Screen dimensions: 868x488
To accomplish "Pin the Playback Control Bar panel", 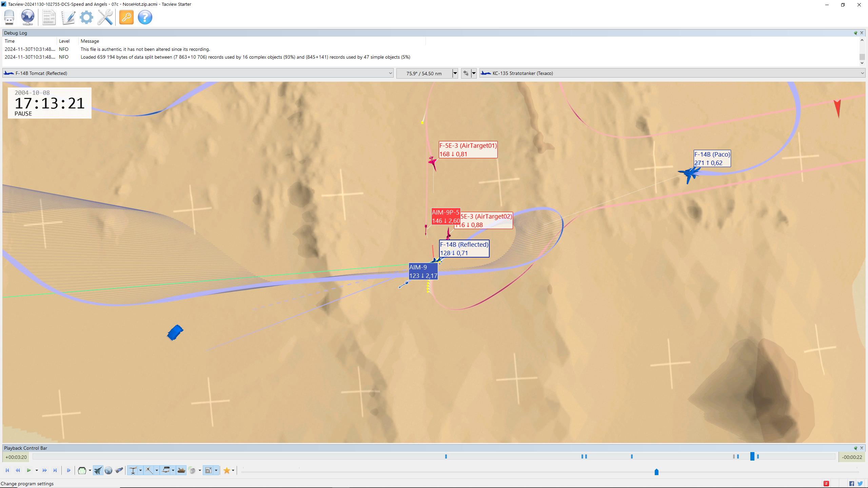I will coord(855,448).
